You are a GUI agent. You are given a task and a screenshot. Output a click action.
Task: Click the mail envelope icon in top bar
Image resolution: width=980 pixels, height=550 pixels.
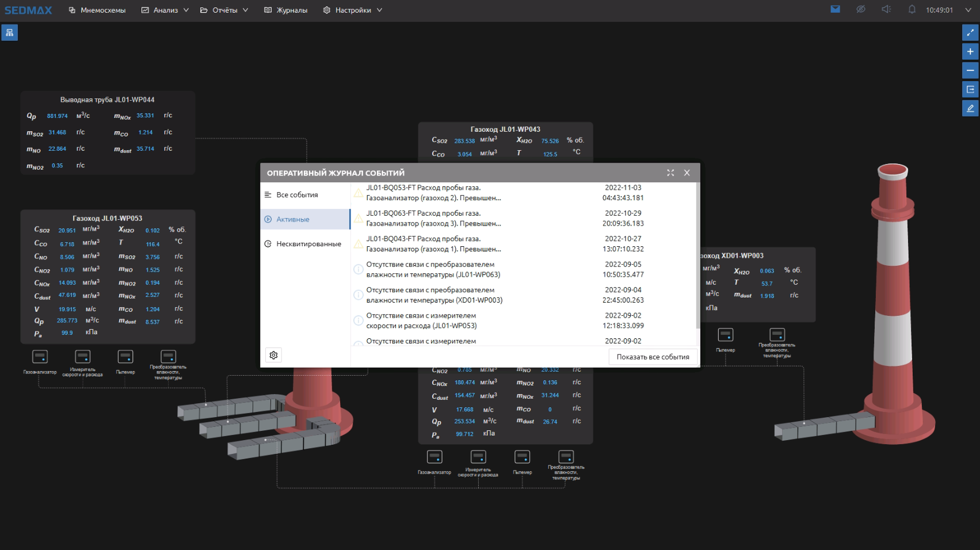point(835,9)
